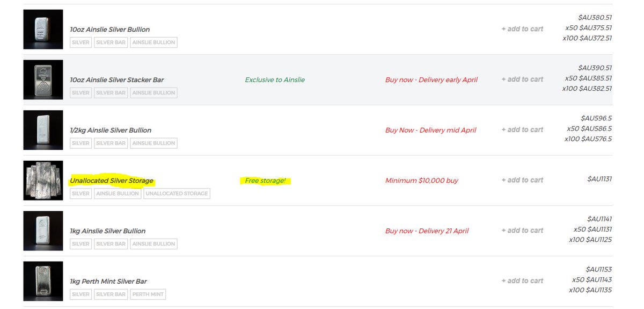This screenshot has height=309, width=644.
Task: Select AINSLIE BULLION tag under 1/2kg Ainslie Silver Bullion
Action: click(153, 143)
